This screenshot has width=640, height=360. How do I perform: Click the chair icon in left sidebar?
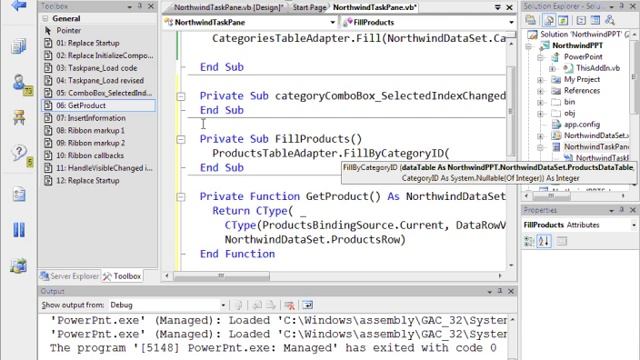[x=19, y=118]
